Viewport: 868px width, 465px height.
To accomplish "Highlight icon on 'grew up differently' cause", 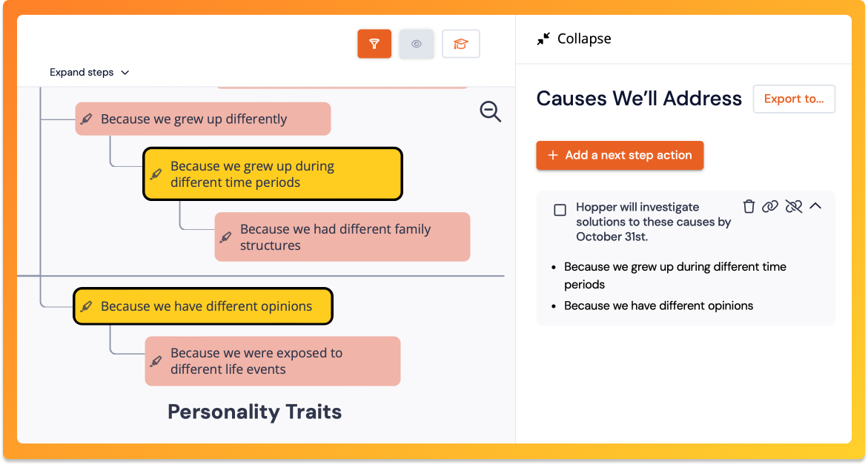I will tap(87, 119).
